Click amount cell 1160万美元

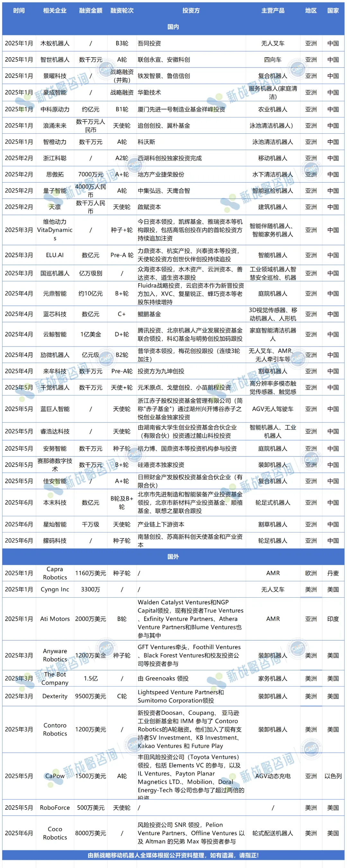[91, 573]
